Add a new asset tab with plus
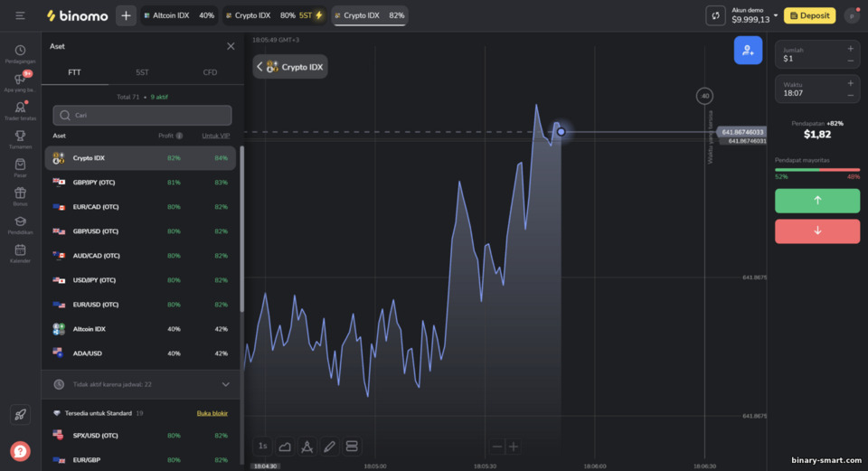The width and height of the screenshot is (868, 471). (126, 15)
